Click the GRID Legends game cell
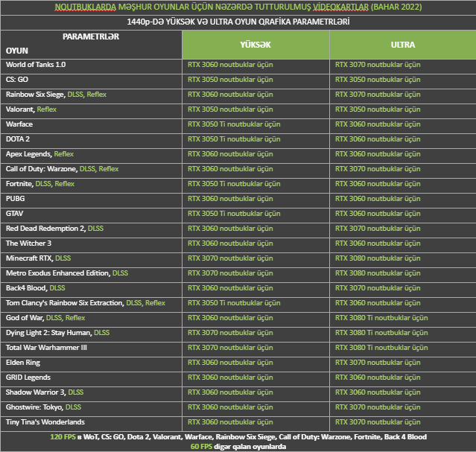Screen dimensions: 476x452 [91, 378]
